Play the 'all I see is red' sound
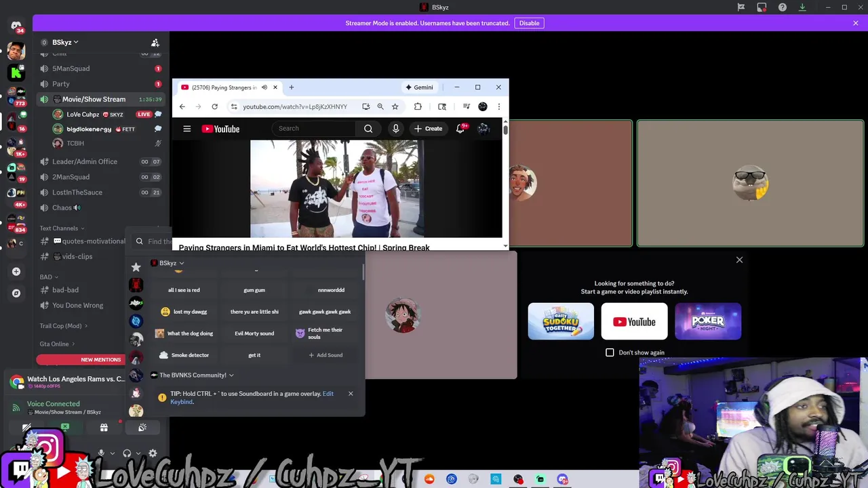The width and height of the screenshot is (868, 488). coord(184,290)
